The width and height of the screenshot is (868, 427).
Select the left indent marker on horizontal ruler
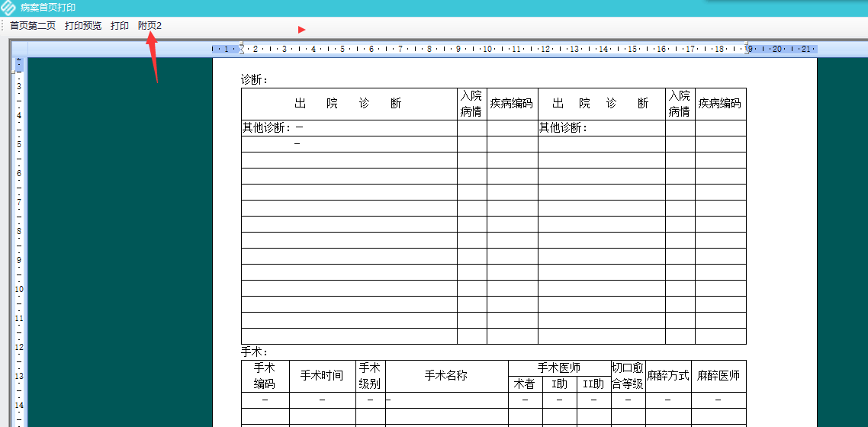tap(241, 50)
